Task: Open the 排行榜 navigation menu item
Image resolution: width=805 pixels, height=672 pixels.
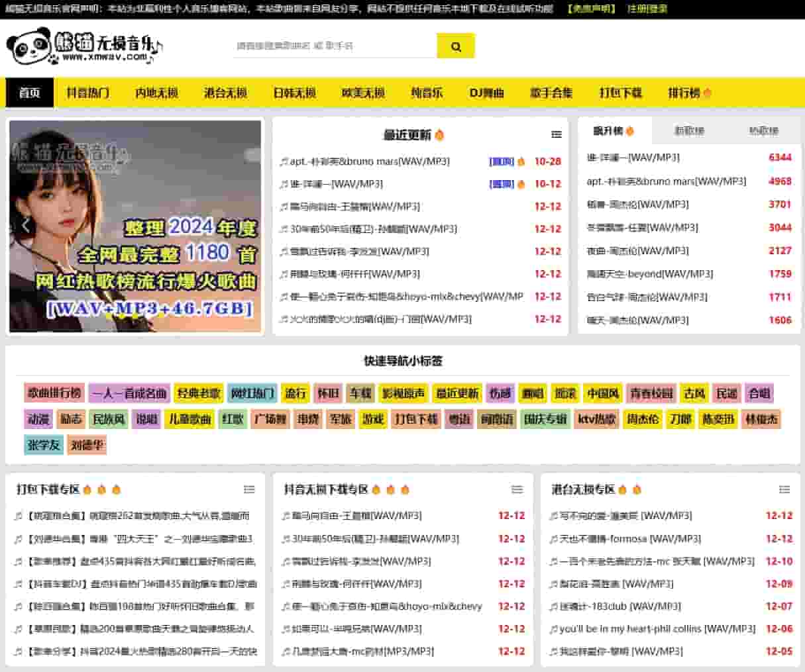Action: pyautogui.click(x=689, y=93)
